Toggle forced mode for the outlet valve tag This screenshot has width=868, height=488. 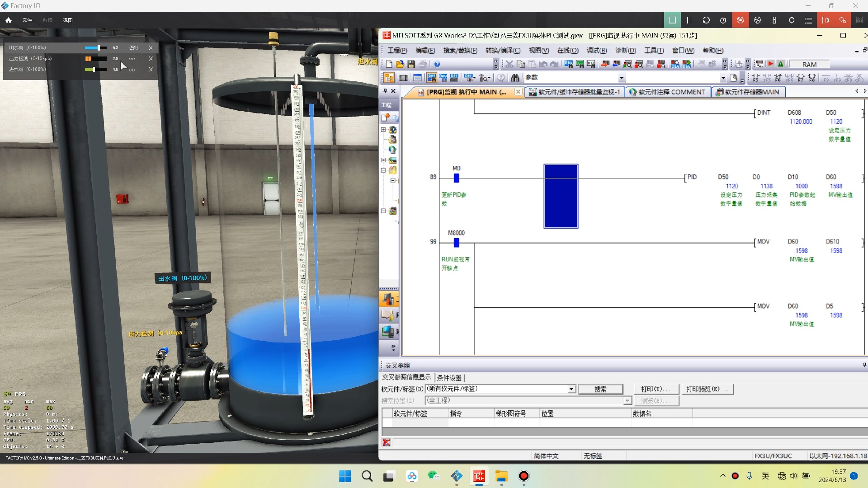pos(133,47)
